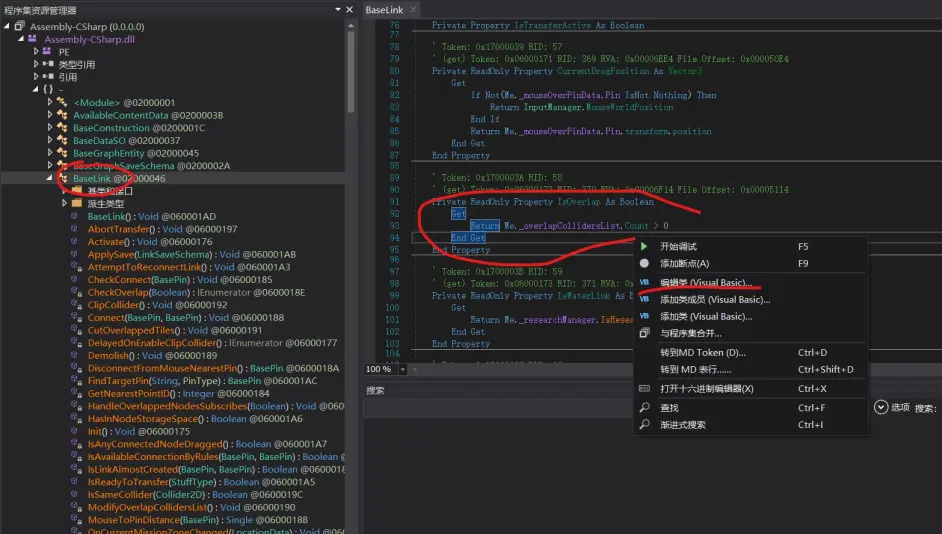Expand the <Module> class node

50,102
